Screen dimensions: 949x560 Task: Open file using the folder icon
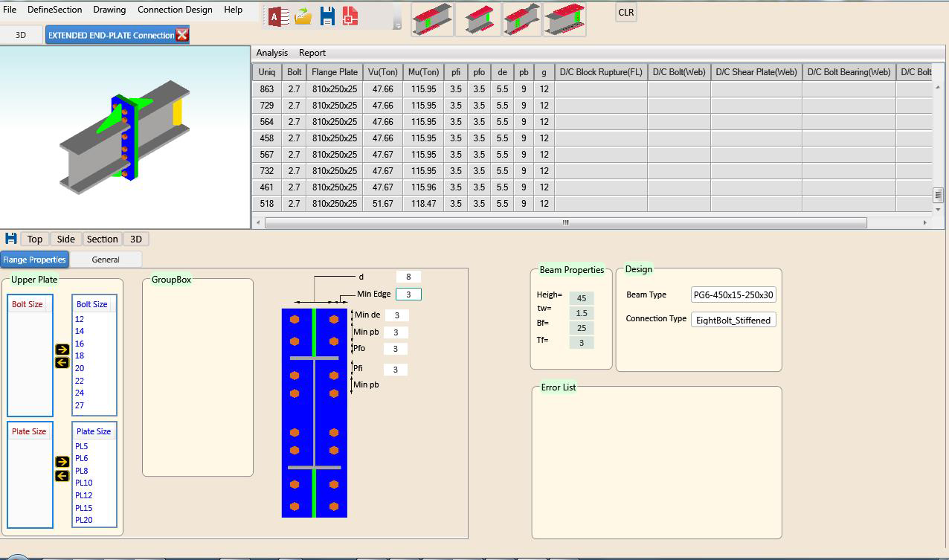[x=303, y=16]
